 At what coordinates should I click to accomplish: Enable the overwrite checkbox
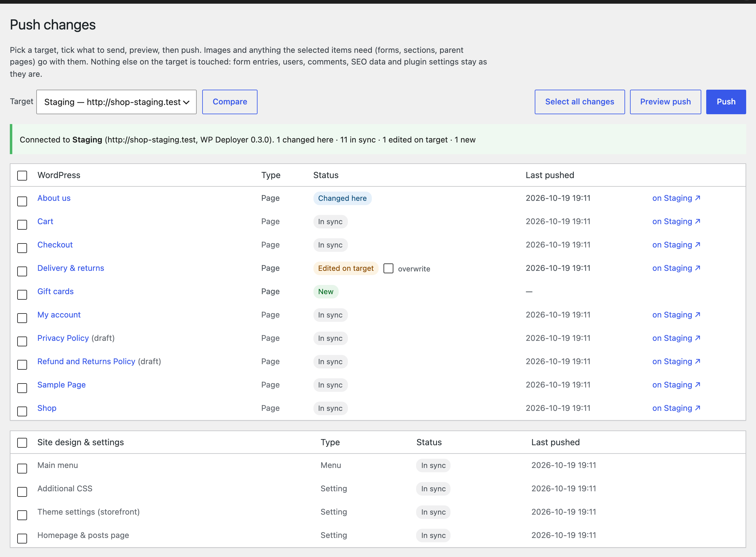pos(388,268)
